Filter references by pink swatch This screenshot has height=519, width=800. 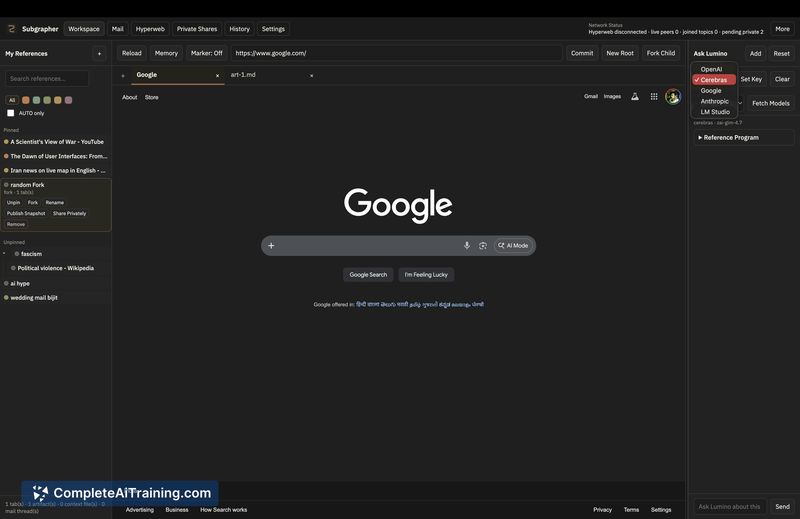click(x=68, y=100)
